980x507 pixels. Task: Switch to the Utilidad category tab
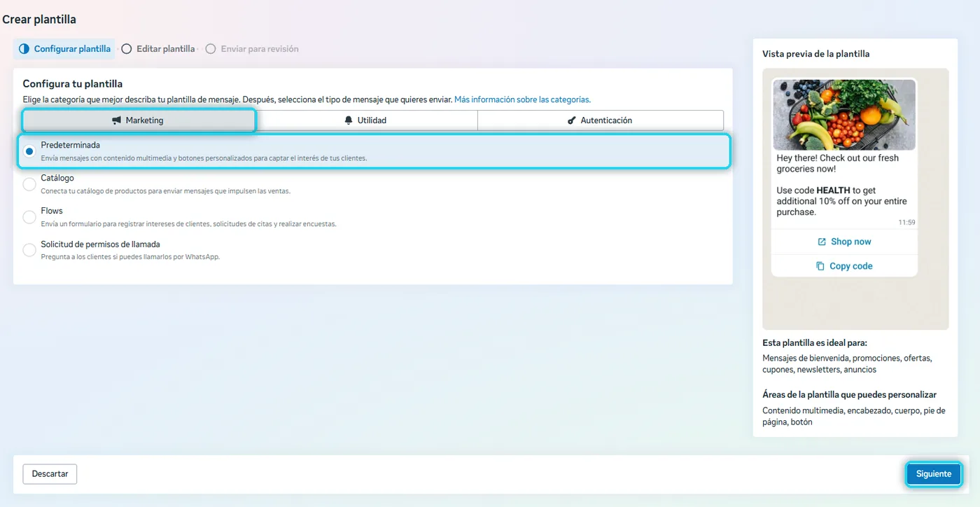[x=365, y=120]
